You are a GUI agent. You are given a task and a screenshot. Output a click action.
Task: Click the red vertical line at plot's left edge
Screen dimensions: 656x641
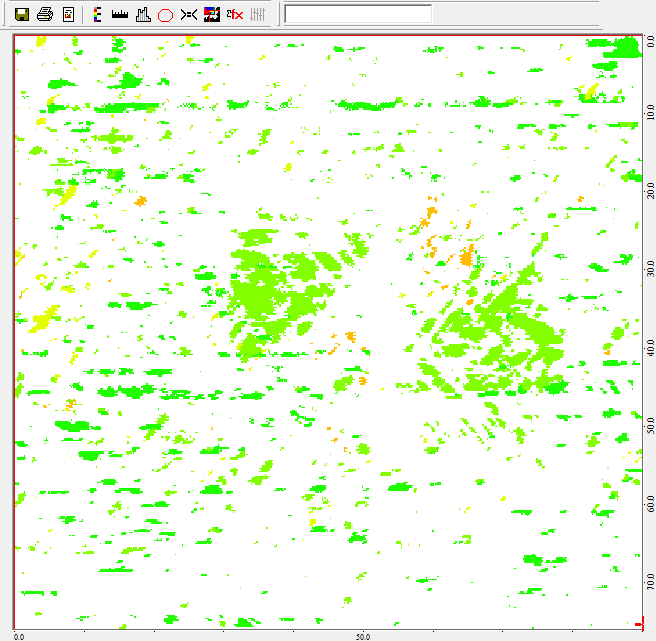[14, 330]
